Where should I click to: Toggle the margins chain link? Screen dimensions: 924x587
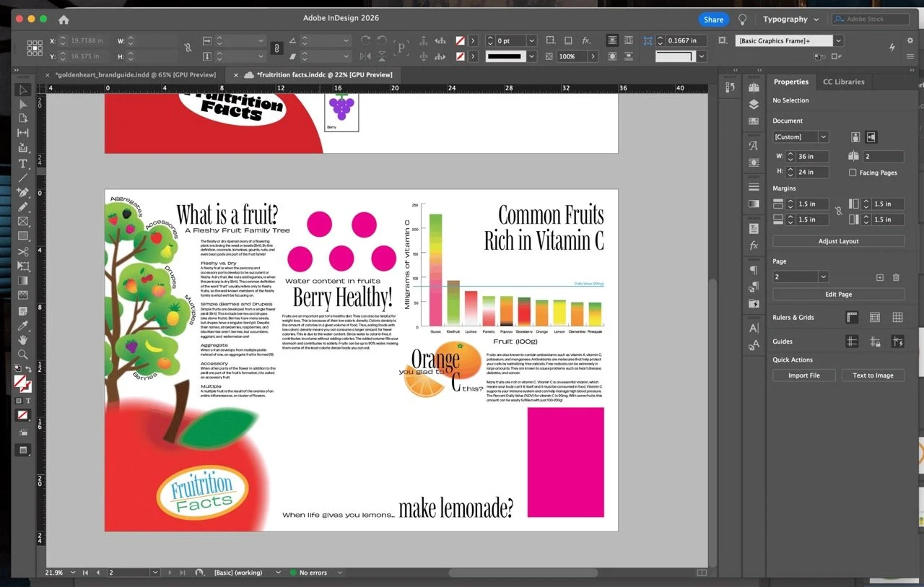tap(838, 212)
